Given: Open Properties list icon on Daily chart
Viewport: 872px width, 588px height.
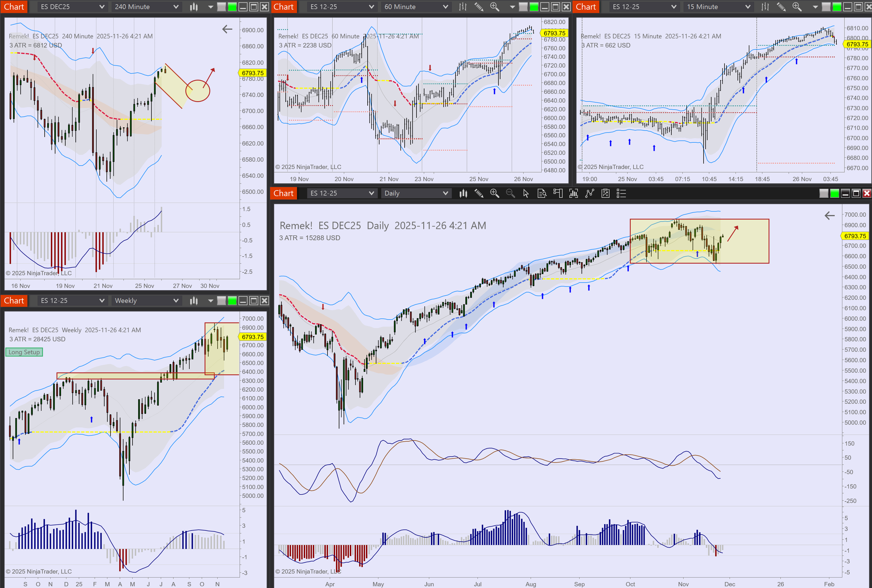Looking at the screenshot, I should (621, 193).
